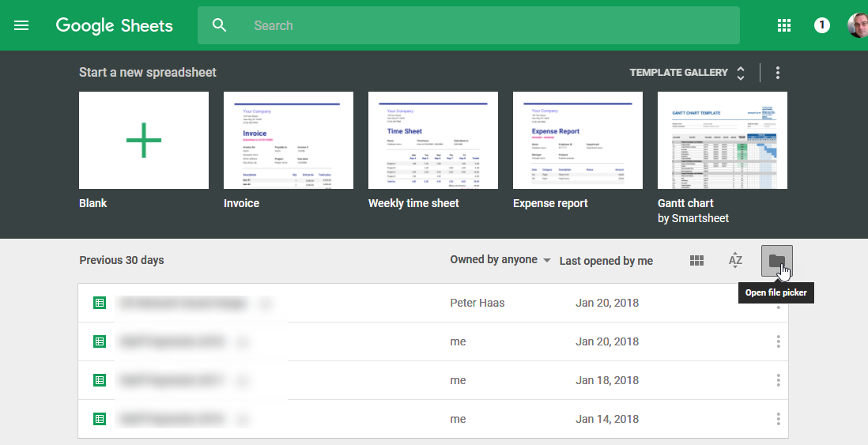Open the Jan 14, 2018 spreadsheet icon
Image resolution: width=868 pixels, height=445 pixels.
pyautogui.click(x=100, y=419)
